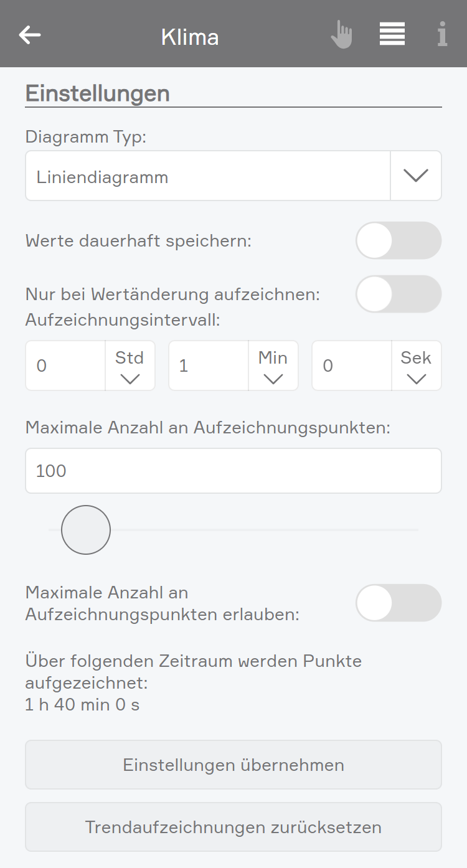Viewport: 467px width, 868px height.
Task: Click the Klima page title
Action: (x=190, y=37)
